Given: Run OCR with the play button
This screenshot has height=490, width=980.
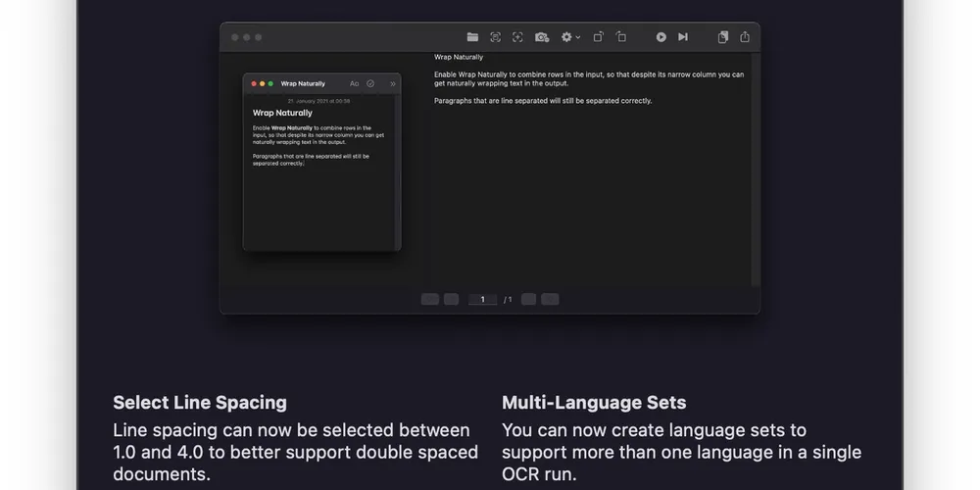Looking at the screenshot, I should [661, 37].
